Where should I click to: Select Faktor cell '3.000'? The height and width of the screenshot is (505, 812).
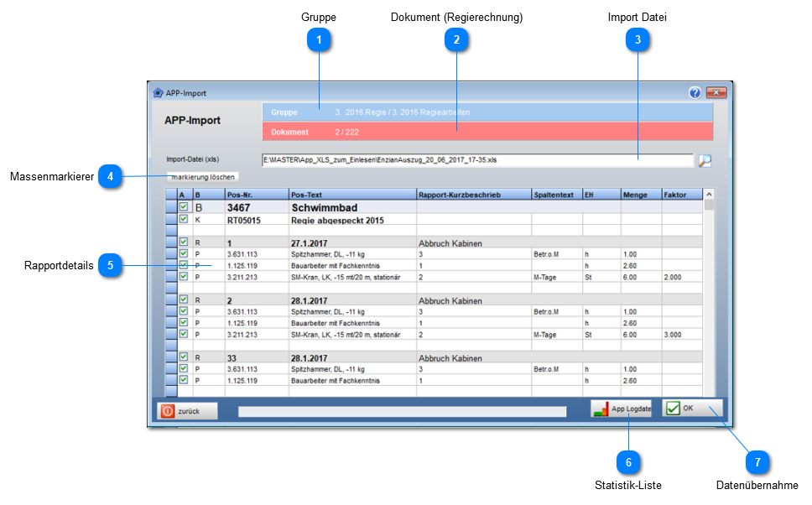pos(682,335)
